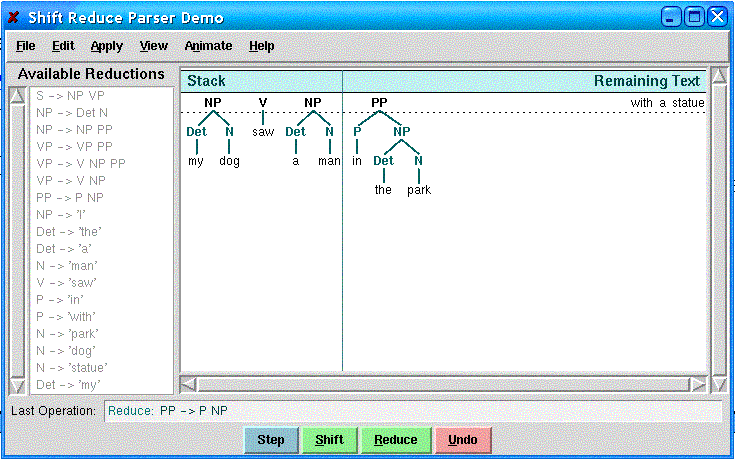Select reduction P -> 'with'

pos(66,317)
